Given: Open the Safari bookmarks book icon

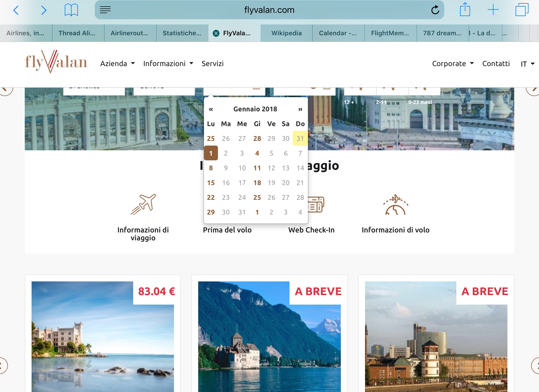Looking at the screenshot, I should click(71, 10).
